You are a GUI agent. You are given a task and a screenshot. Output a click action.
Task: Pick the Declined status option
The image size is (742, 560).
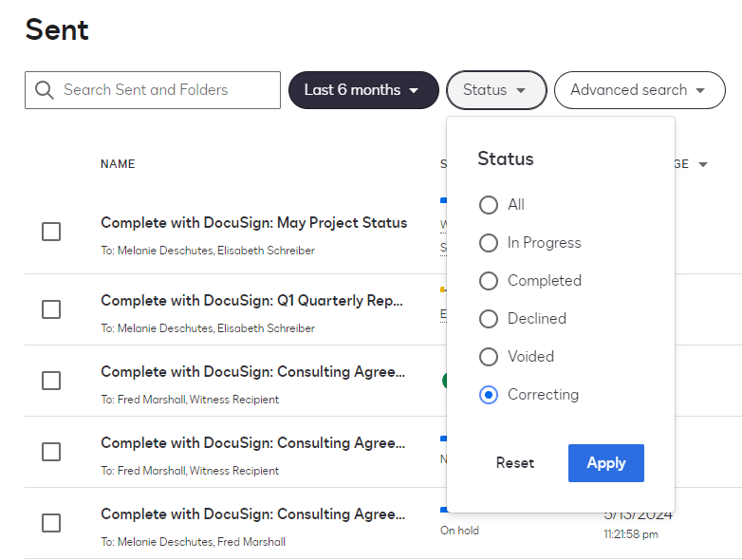(x=489, y=319)
